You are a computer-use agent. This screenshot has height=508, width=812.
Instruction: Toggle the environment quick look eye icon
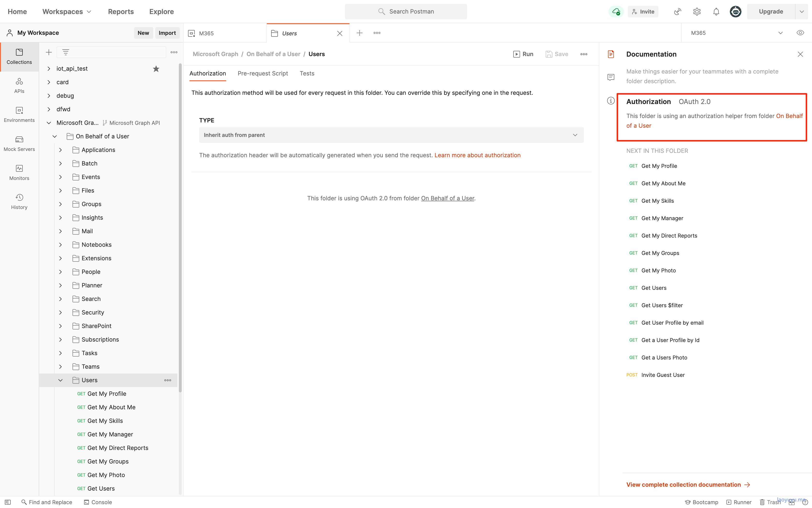click(x=800, y=33)
